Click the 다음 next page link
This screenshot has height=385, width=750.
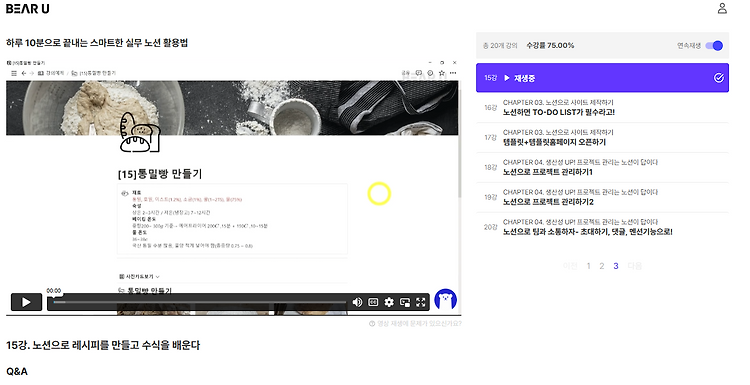[x=635, y=266]
